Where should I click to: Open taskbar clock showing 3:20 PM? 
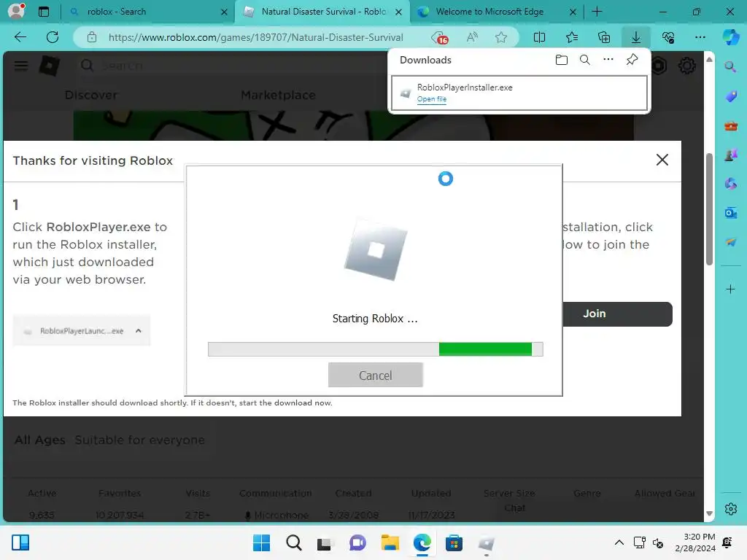(695, 542)
